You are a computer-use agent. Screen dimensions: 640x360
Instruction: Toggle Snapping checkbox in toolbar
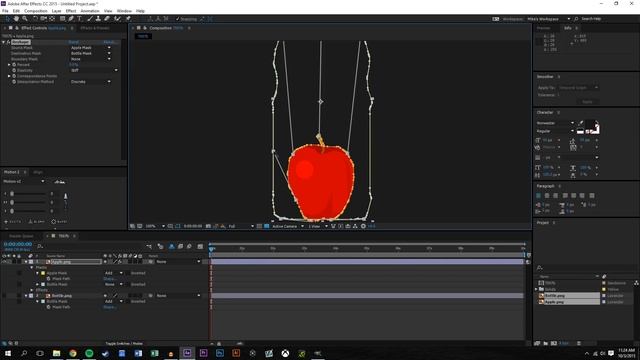[178, 19]
